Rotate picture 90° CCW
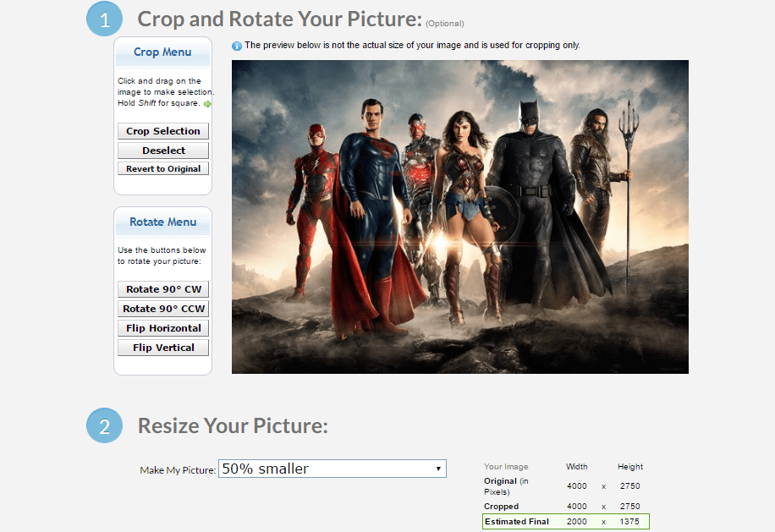Viewport: 775px width, 532px height. pyautogui.click(x=163, y=309)
